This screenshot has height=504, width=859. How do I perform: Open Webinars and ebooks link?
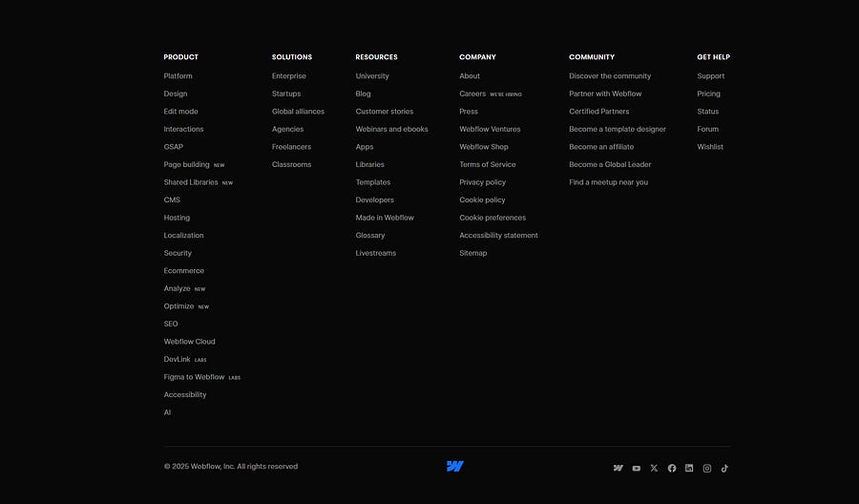coord(391,129)
